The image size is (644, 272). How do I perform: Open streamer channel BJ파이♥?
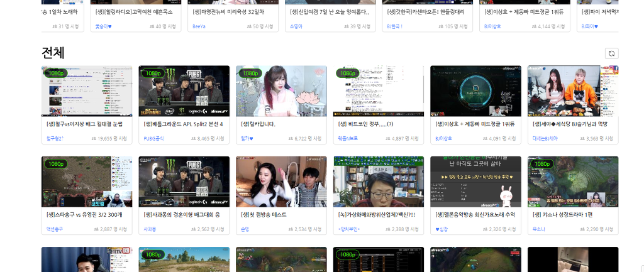[590, 26]
